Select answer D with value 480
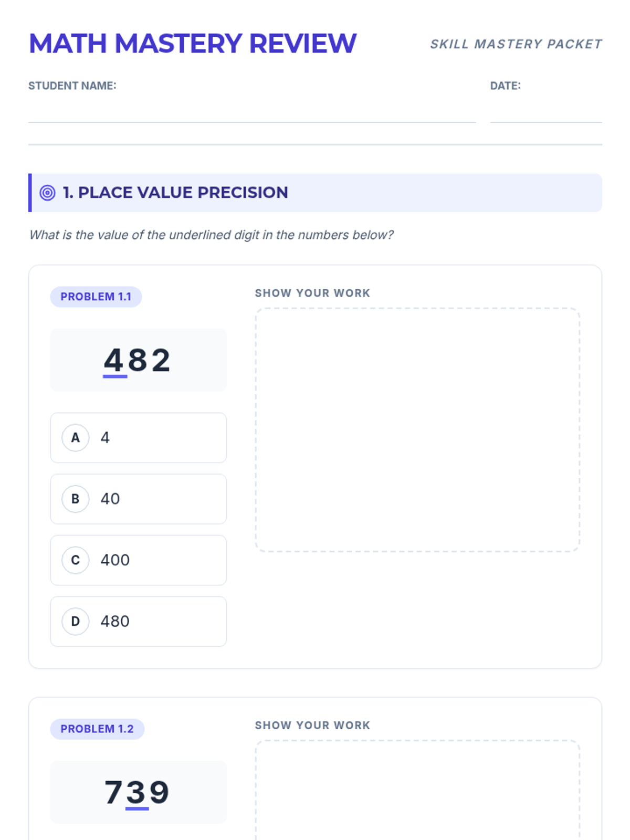Screen dimensions: 630x840 [138, 622]
